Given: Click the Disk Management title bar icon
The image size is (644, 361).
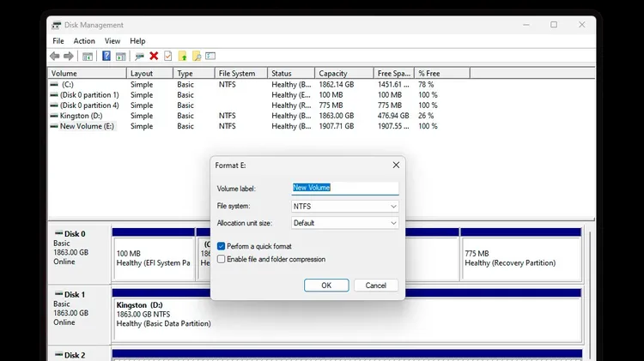Looking at the screenshot, I should tap(57, 25).
